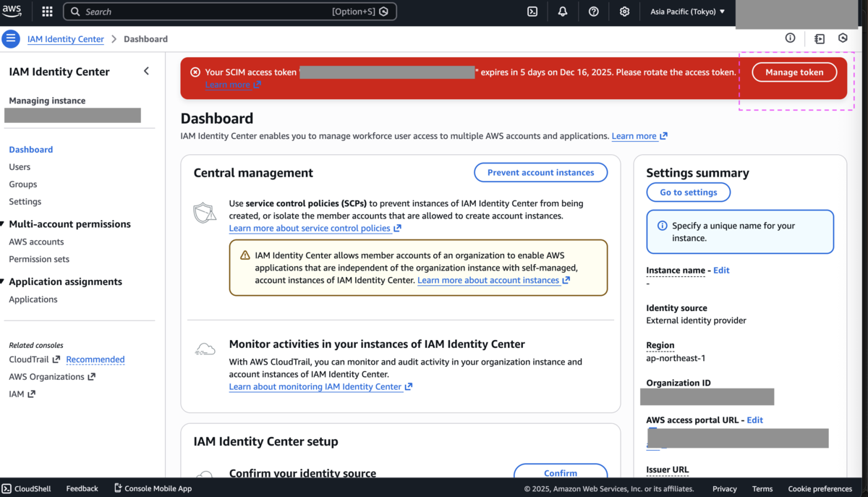Click the Central management heading
Viewport: 868px width, 497px height.
pos(253,173)
